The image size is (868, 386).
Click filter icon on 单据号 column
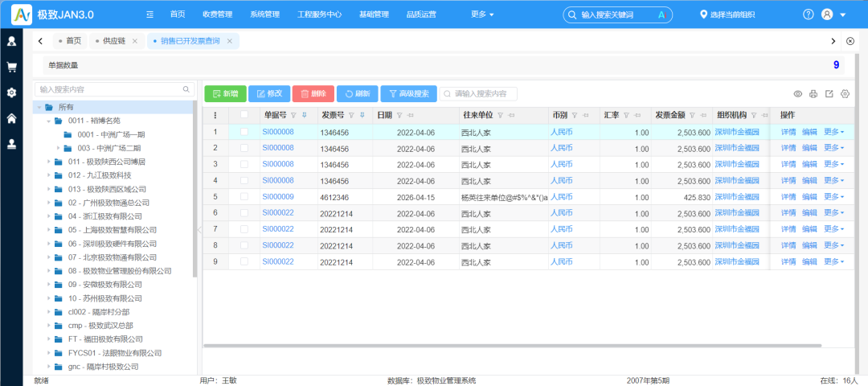pos(294,115)
